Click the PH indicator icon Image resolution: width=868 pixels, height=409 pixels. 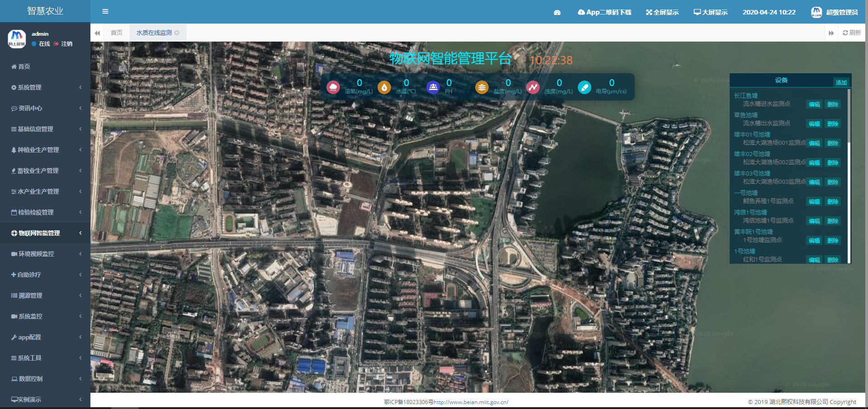pos(433,87)
